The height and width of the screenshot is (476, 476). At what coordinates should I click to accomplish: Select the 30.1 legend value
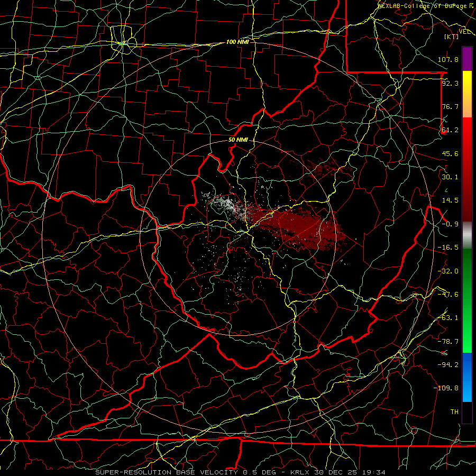450,177
